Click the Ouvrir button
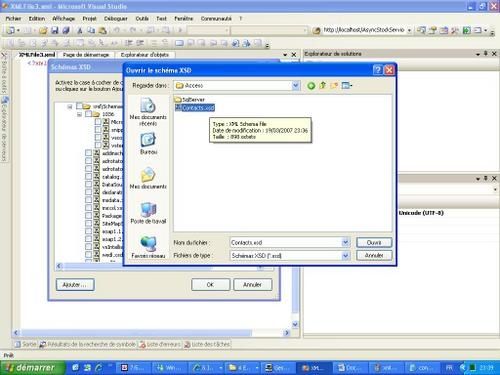 (x=374, y=243)
